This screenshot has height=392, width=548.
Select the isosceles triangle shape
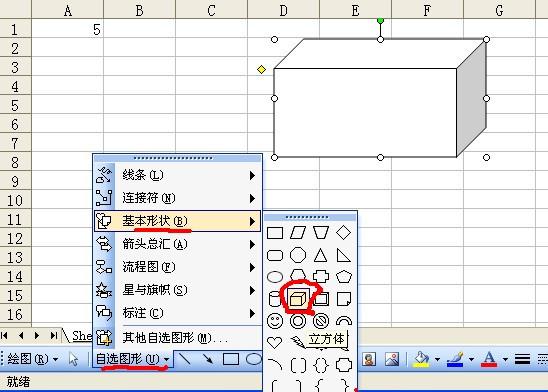point(320,255)
